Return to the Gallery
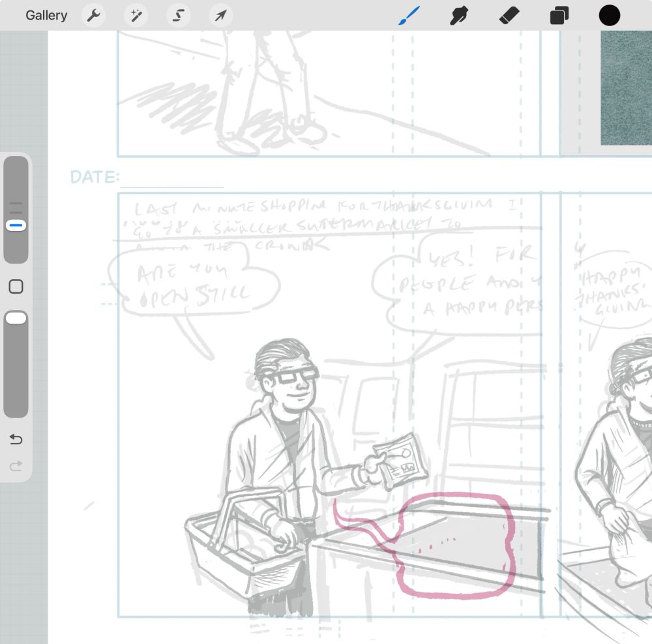 [x=46, y=14]
